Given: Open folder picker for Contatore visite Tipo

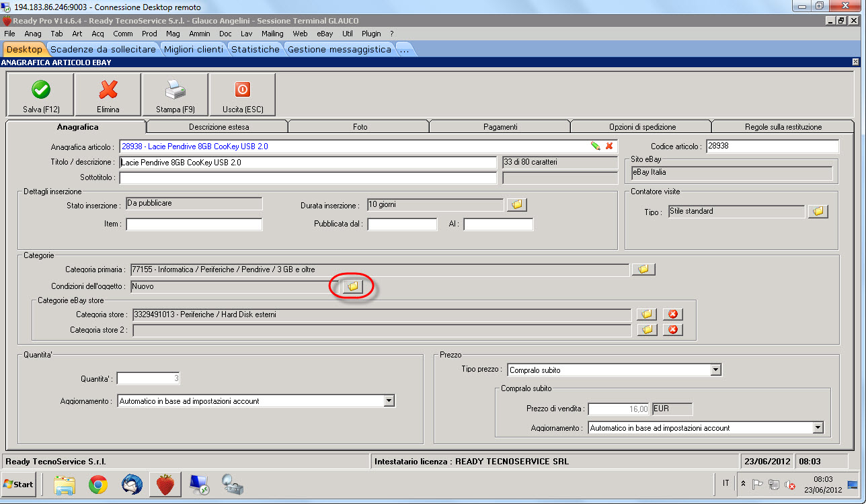Looking at the screenshot, I should click(x=818, y=211).
